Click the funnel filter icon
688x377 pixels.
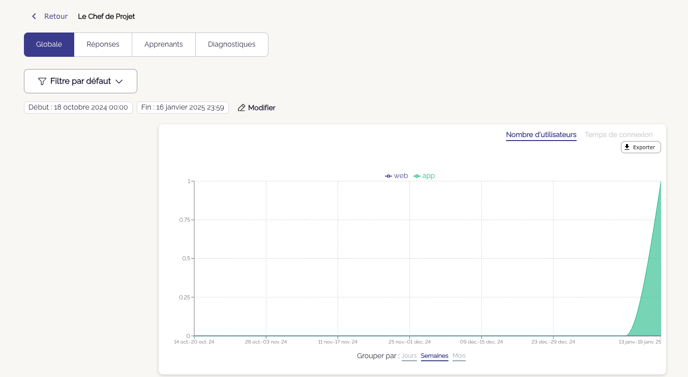(x=42, y=81)
